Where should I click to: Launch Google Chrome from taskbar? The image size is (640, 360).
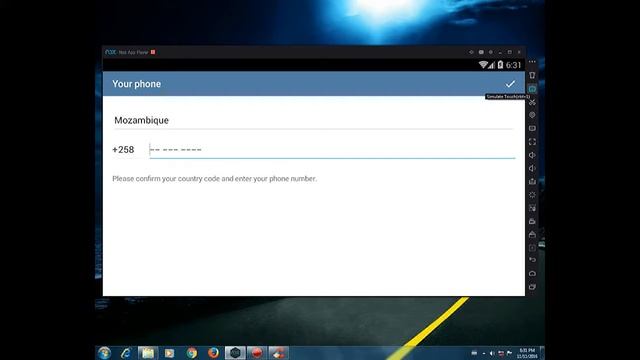[191, 353]
